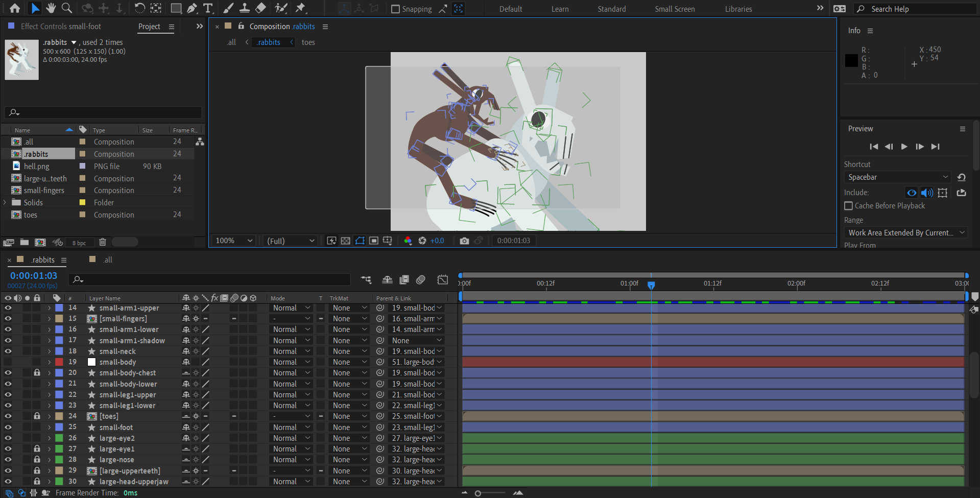
Task: Select the Type tool
Action: coord(208,8)
